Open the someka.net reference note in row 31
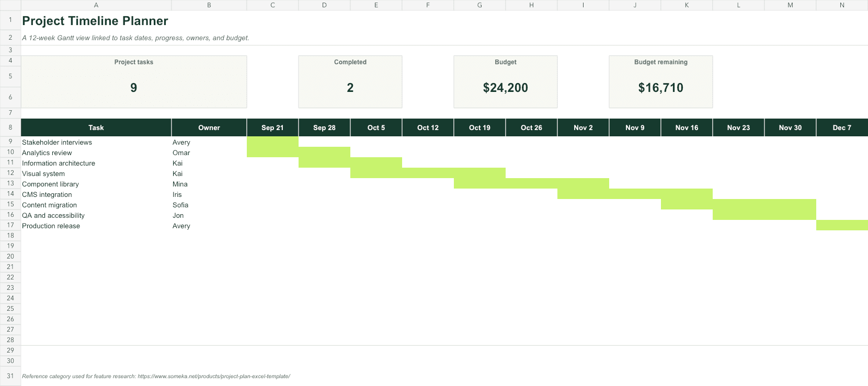Image resolution: width=868 pixels, height=386 pixels. 156,376
